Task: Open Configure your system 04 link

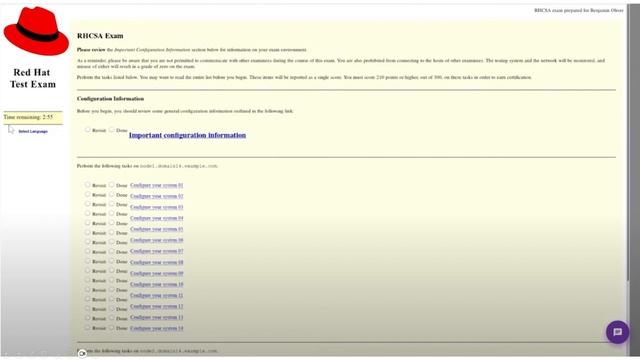Action: coord(157,218)
